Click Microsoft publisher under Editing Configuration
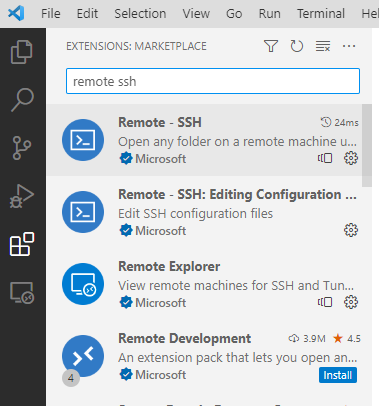This screenshot has width=379, height=406. [x=161, y=231]
